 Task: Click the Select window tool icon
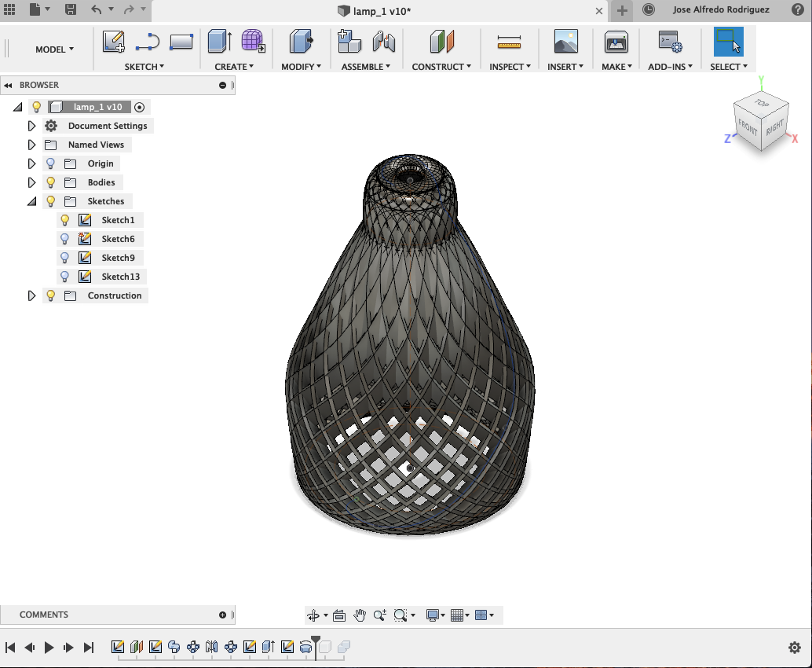pyautogui.click(x=728, y=42)
